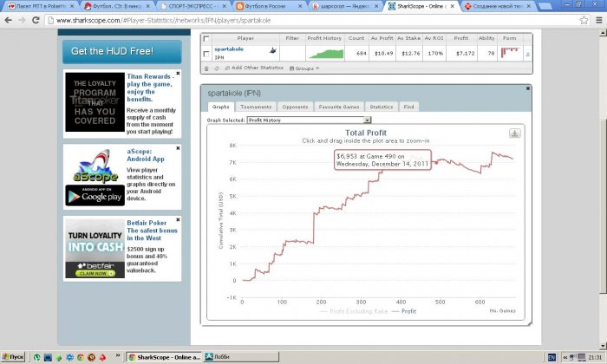Click first quick launch icon in taskbar
This screenshot has height=364, width=607.
click(x=36, y=357)
